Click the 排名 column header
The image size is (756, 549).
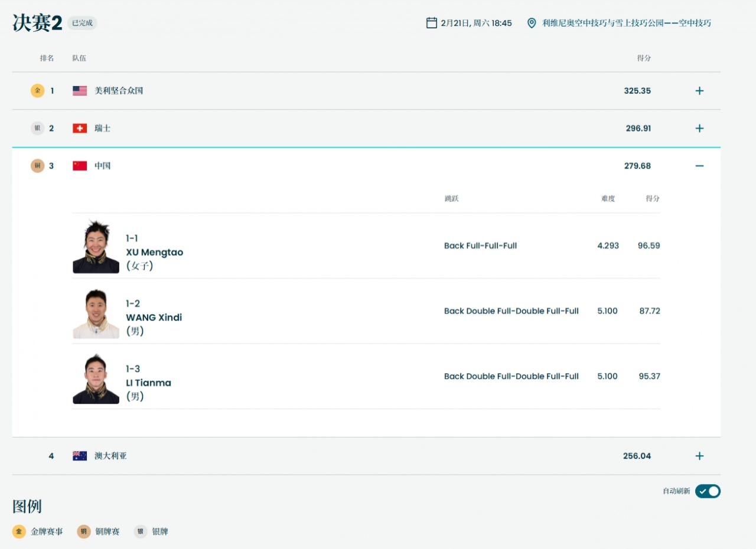[47, 58]
